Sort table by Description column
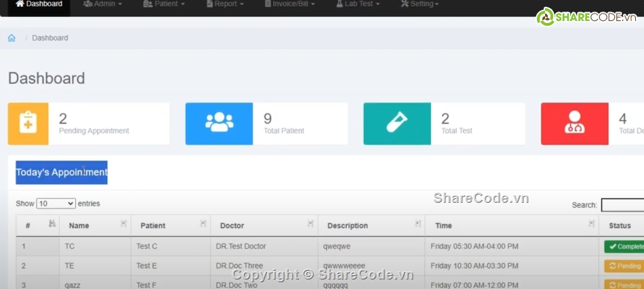This screenshot has width=644, height=289. click(371, 225)
